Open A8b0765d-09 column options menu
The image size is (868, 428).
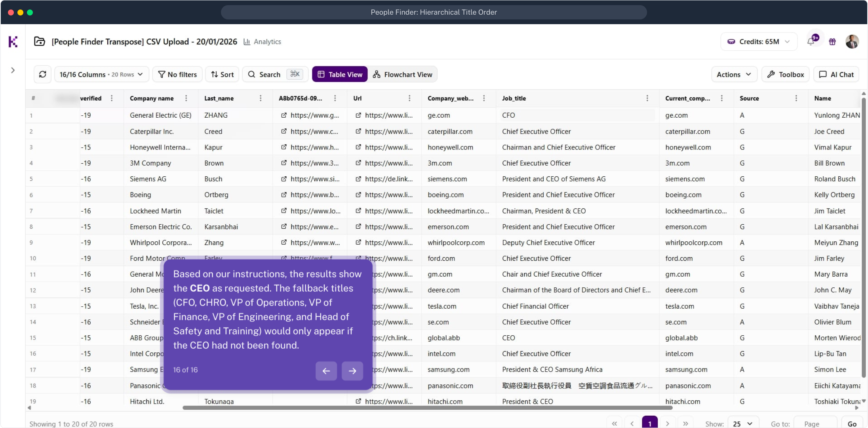pyautogui.click(x=335, y=98)
